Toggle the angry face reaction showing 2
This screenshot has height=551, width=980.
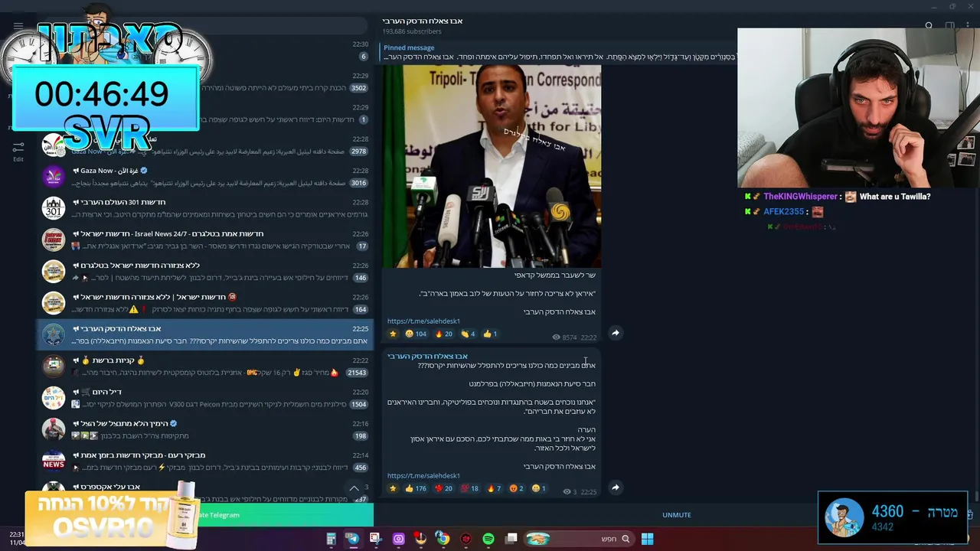pos(517,488)
